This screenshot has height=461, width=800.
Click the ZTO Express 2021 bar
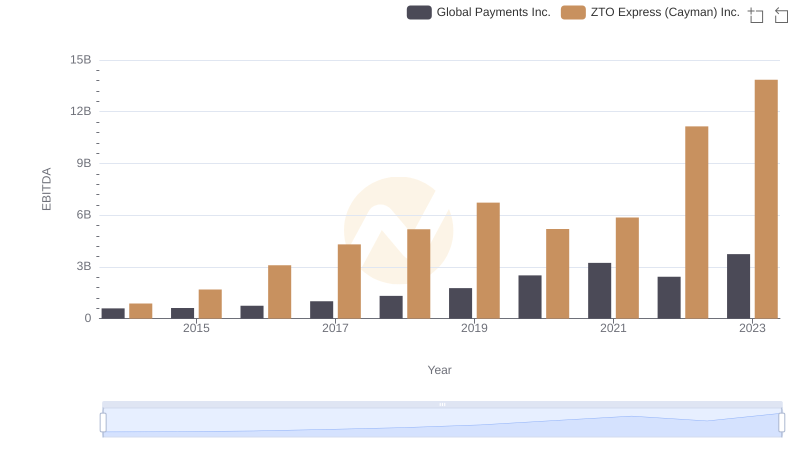click(627, 268)
